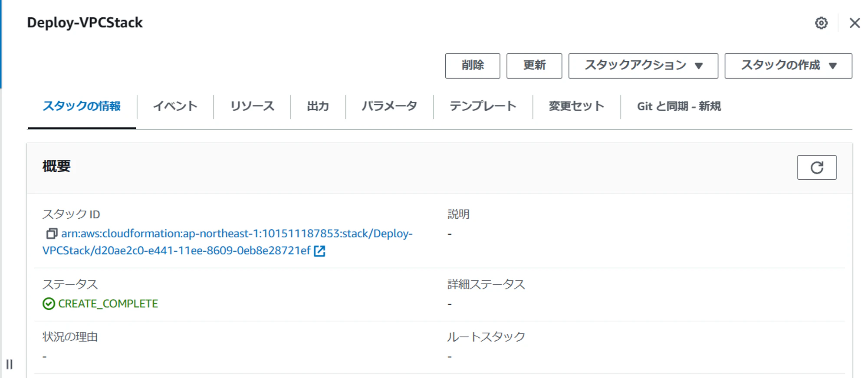Screen dimensions: 868x378
Task: Open the 出力 tab
Action: point(318,106)
